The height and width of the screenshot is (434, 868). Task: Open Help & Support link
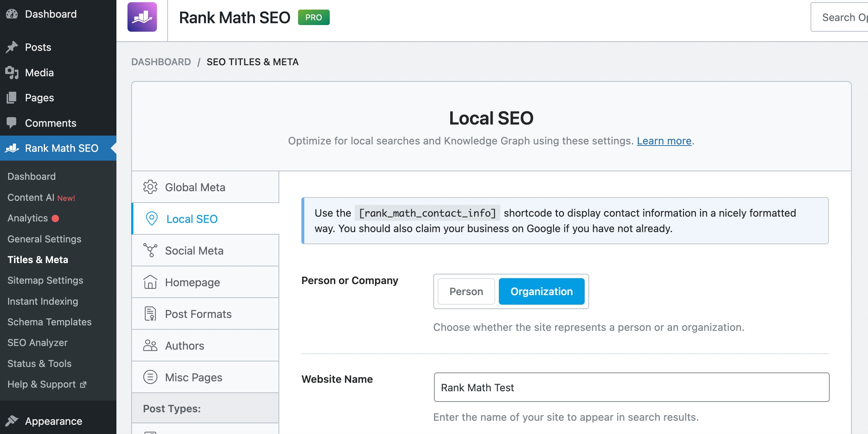tap(47, 384)
